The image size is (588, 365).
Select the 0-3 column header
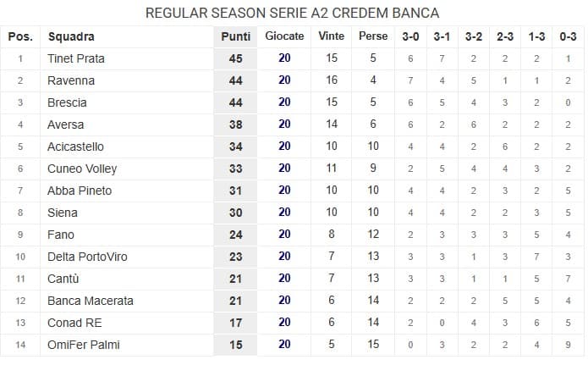pos(569,36)
